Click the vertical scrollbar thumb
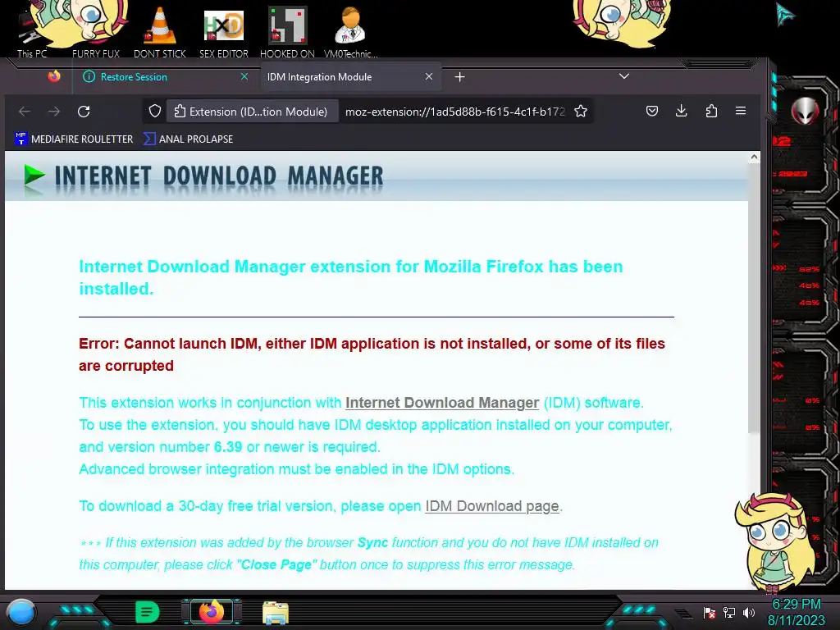The width and height of the screenshot is (840, 630). click(754, 298)
